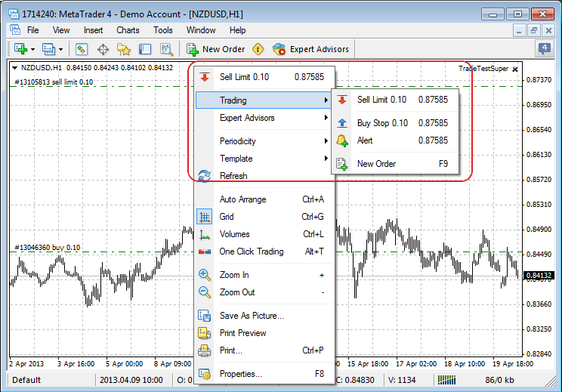Open the View menu
Image resolution: width=562 pixels, height=392 pixels.
[61, 30]
